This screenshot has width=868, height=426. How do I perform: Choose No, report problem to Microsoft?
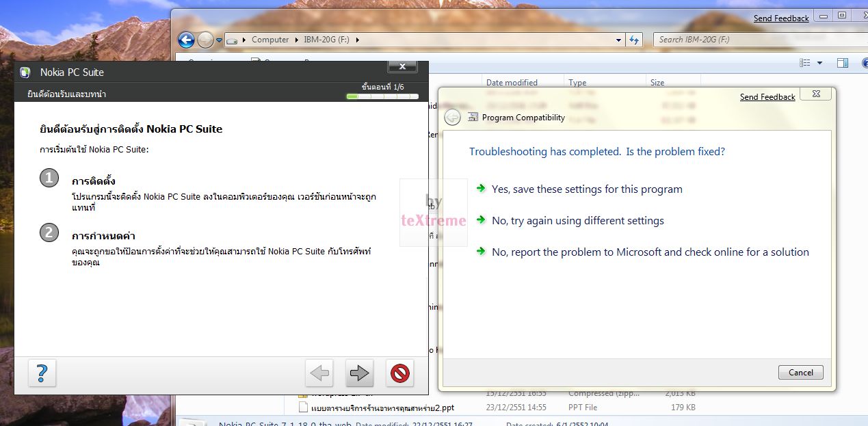[650, 252]
